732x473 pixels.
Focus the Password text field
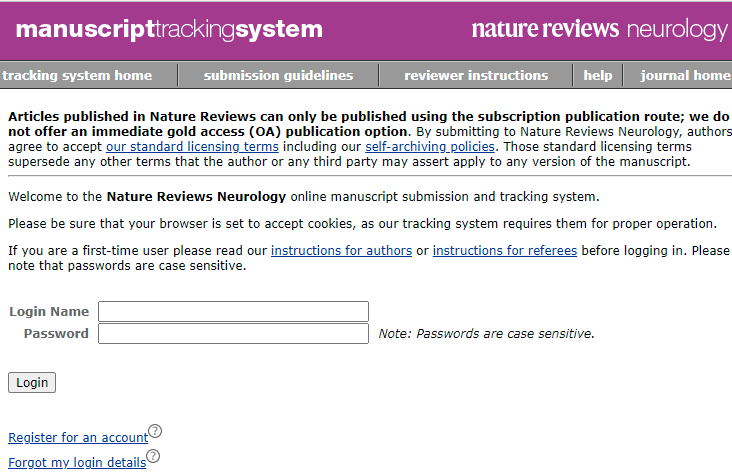click(233, 333)
